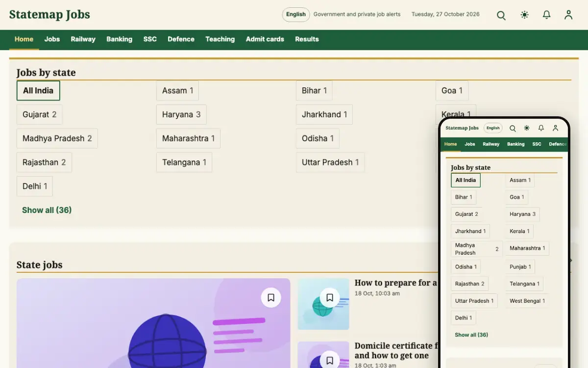Bookmark the large featured State jobs card
The image size is (588, 368).
(271, 297)
